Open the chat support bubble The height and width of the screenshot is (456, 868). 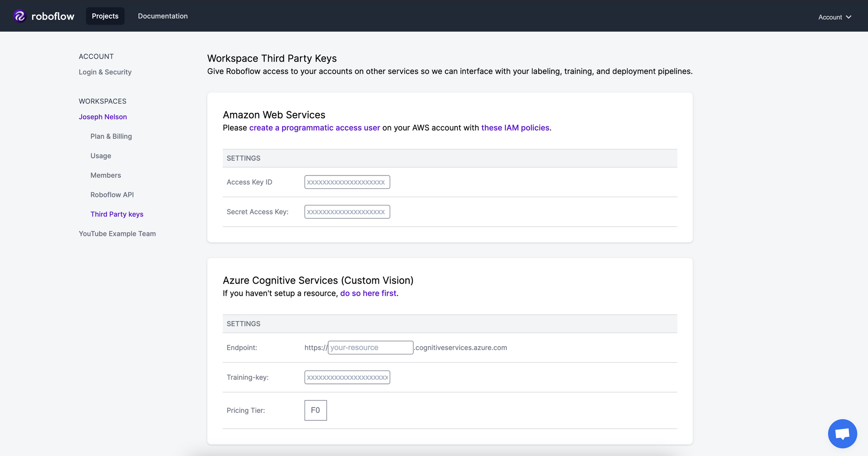[x=842, y=433]
